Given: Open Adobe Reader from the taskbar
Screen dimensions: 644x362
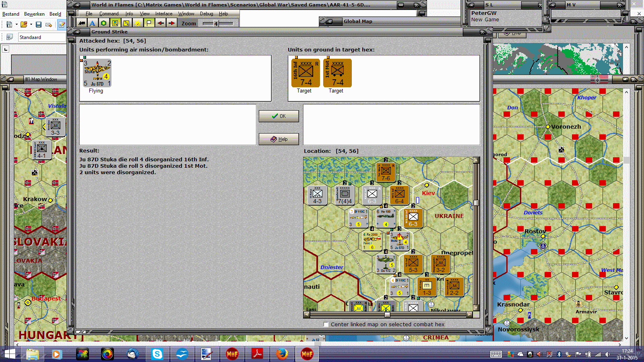Looking at the screenshot, I should [257, 354].
